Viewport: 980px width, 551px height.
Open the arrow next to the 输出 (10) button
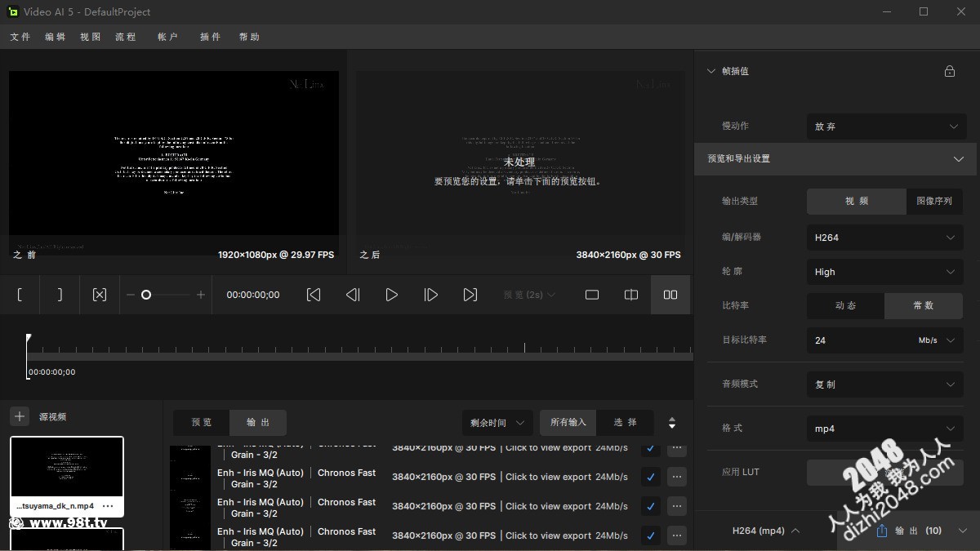click(963, 531)
